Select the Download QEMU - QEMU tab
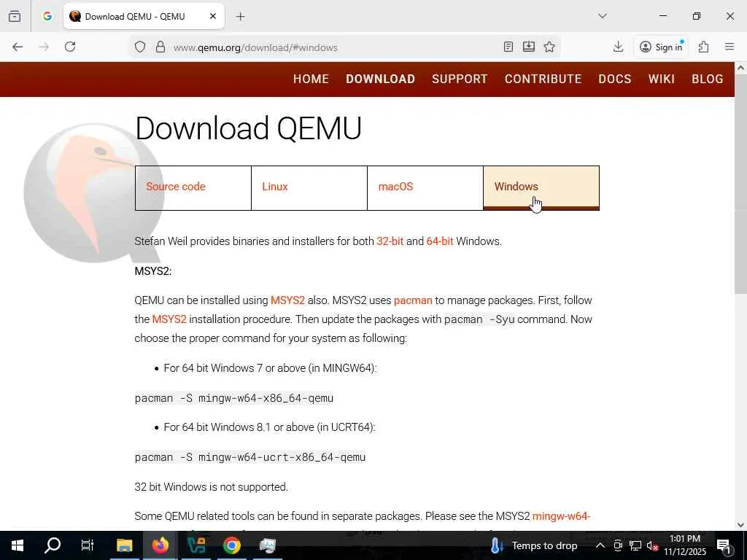Screen dimensions: 747x560 pos(144,16)
